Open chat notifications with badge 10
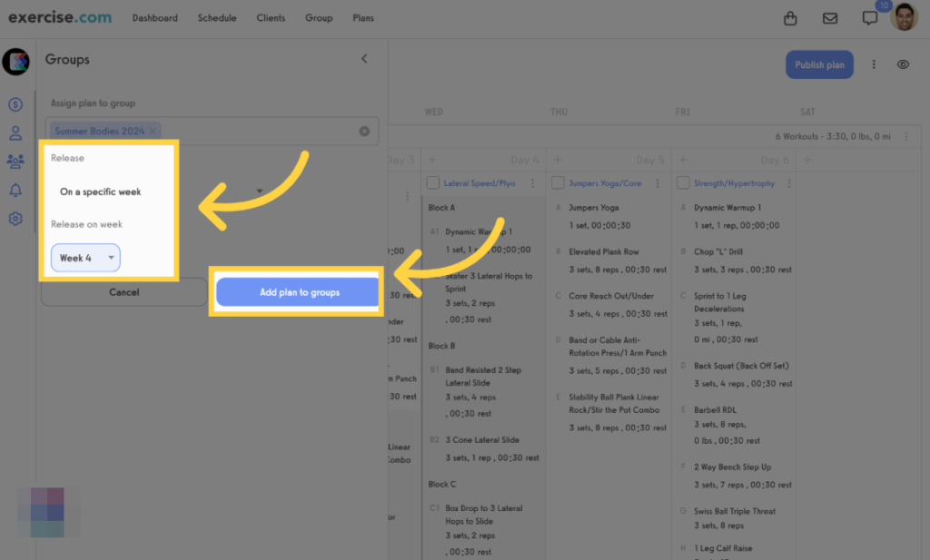930x560 pixels. [870, 18]
